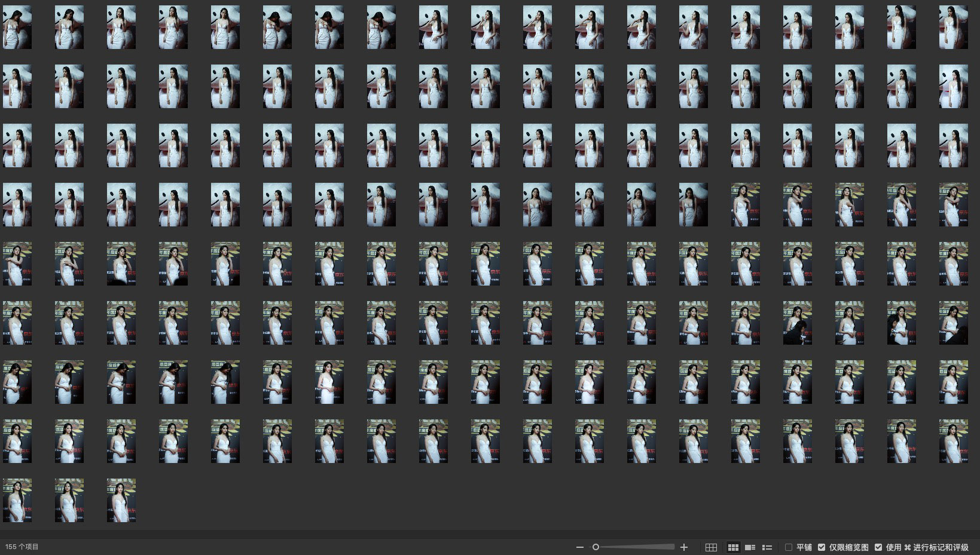Select the last thumbnail in the fourth row
980x555 pixels.
pos(953,205)
